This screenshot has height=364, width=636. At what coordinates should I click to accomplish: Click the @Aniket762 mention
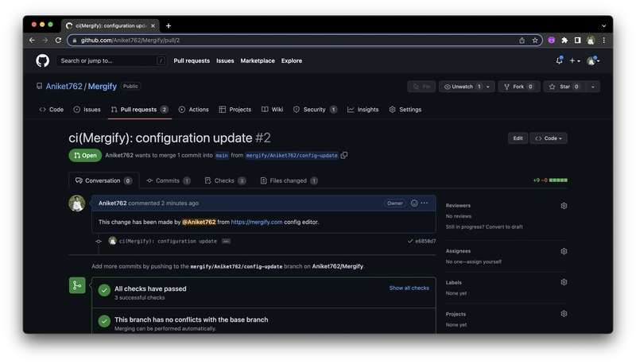point(199,222)
